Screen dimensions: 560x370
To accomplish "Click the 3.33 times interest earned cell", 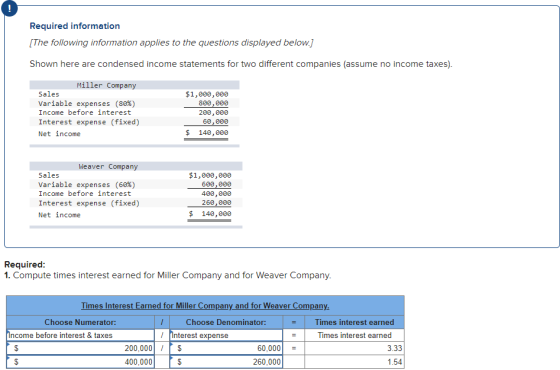I will [354, 348].
